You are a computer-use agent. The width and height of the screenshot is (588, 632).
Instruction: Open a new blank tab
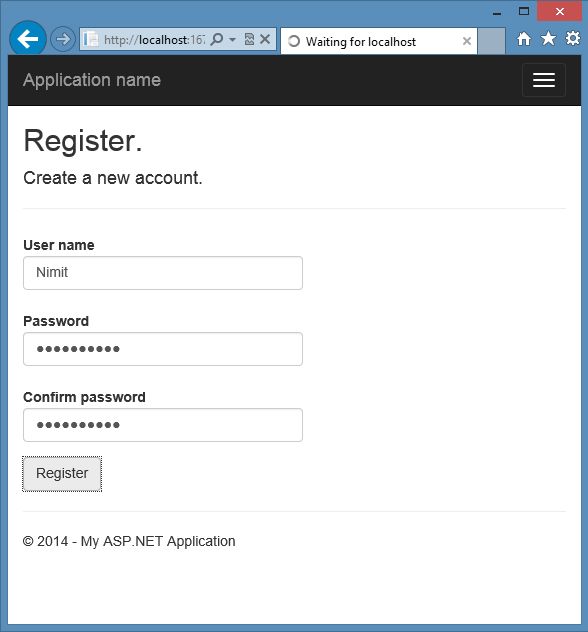(x=492, y=41)
